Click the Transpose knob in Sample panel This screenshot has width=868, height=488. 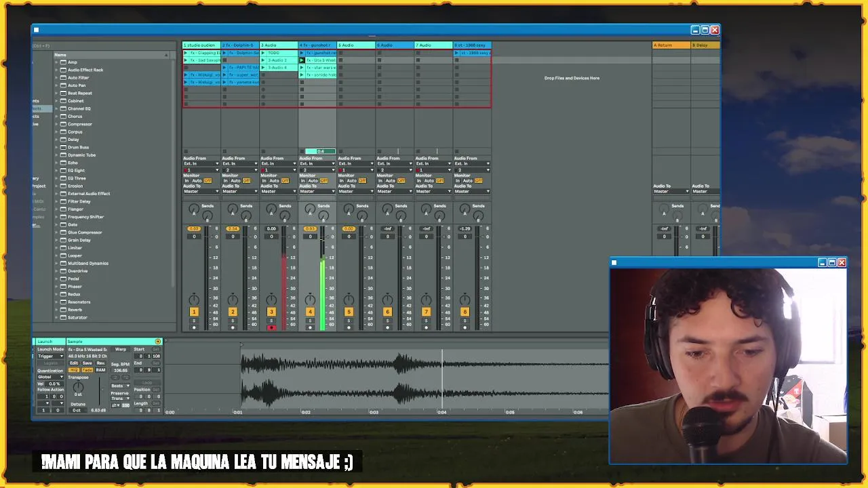point(78,387)
